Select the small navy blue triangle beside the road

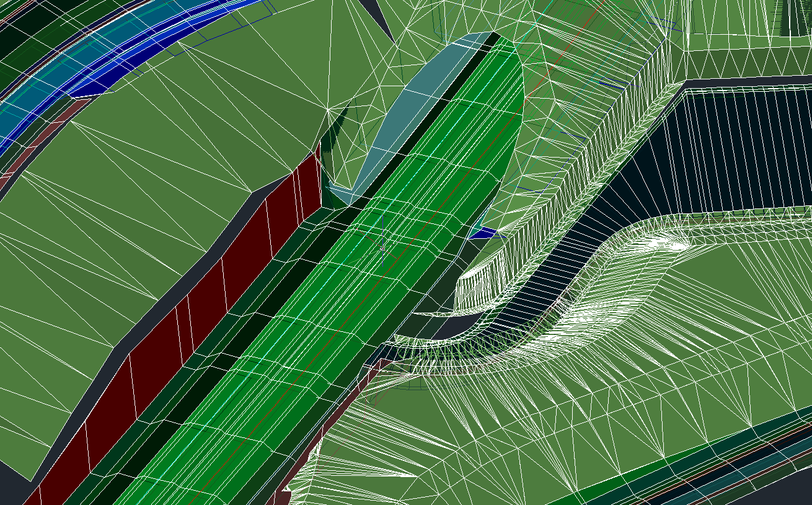click(483, 233)
